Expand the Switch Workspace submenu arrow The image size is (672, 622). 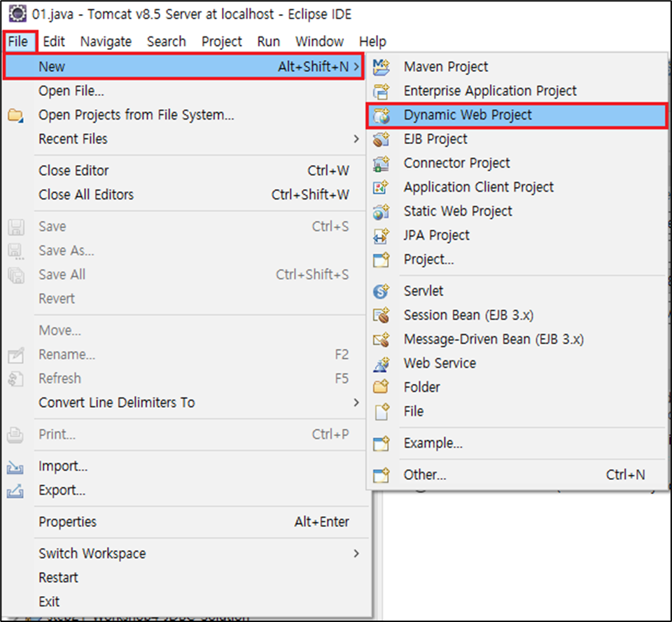(x=356, y=553)
